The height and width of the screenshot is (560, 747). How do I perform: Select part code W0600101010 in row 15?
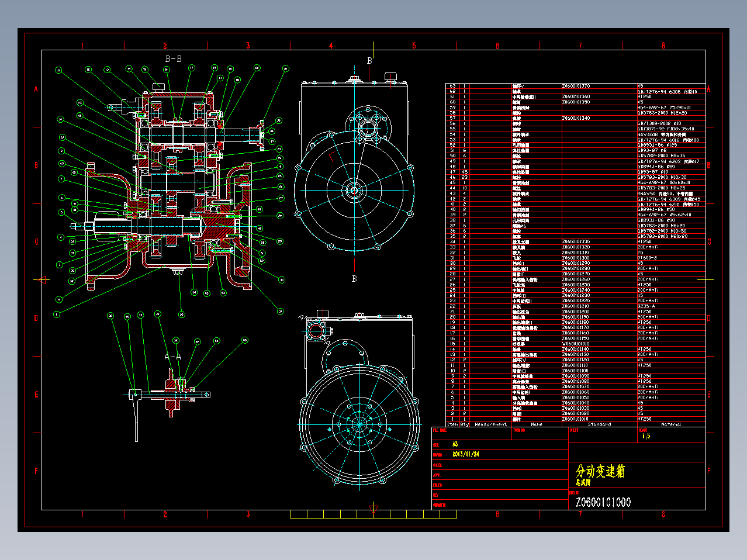[576, 344]
